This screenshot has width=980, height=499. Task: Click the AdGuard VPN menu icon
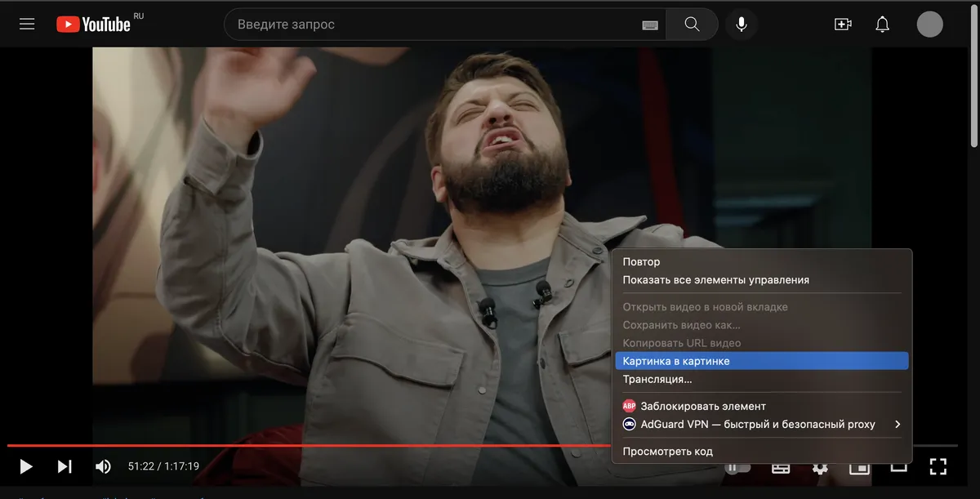click(x=629, y=424)
